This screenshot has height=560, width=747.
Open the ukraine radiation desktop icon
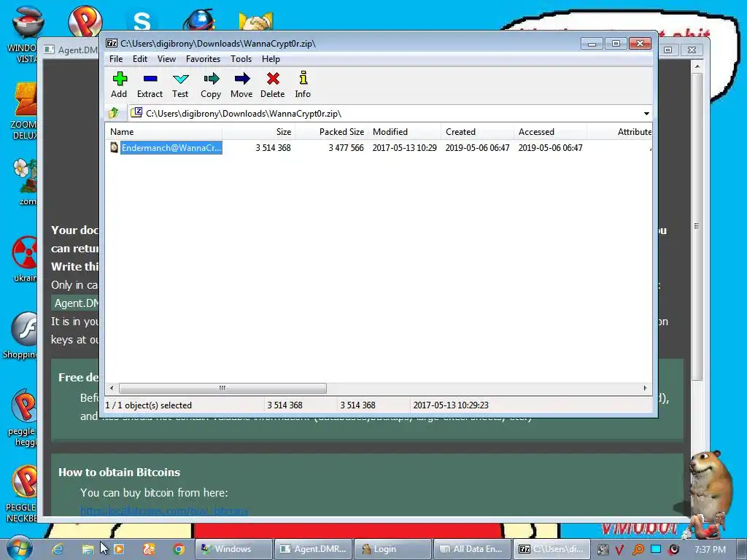tap(24, 259)
